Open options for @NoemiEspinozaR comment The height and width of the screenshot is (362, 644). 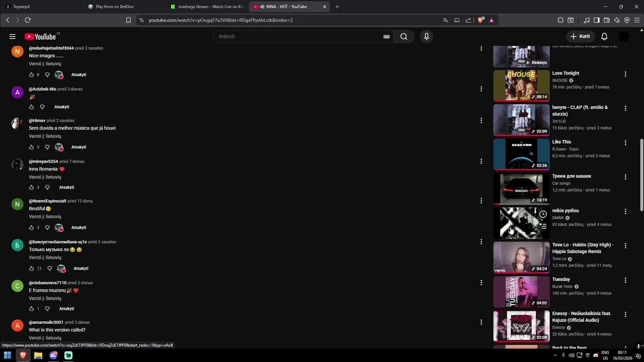pyautogui.click(x=481, y=201)
